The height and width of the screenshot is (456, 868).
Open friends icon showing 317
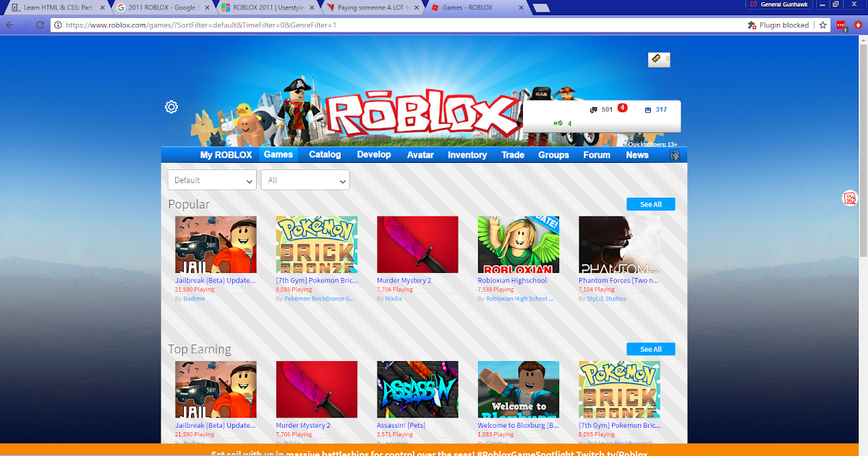coord(648,110)
